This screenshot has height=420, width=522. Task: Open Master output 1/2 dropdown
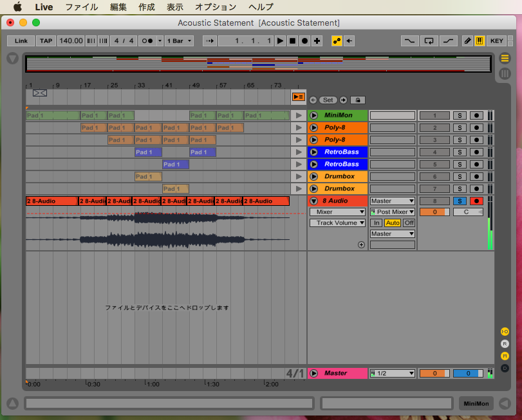pos(393,373)
